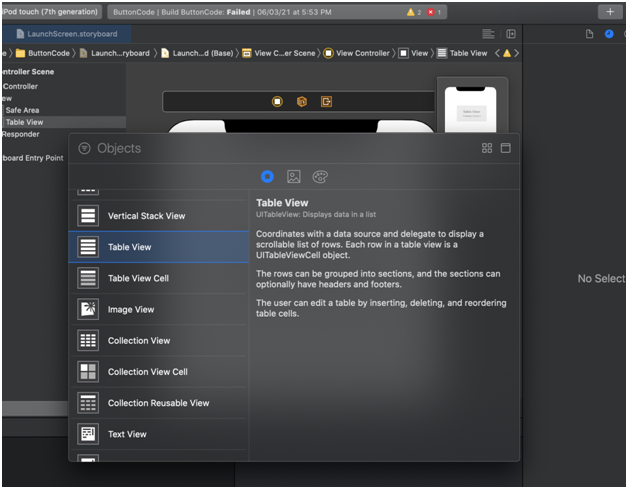Select the board Entry Point outline item
The image size is (628, 489).
click(33, 158)
